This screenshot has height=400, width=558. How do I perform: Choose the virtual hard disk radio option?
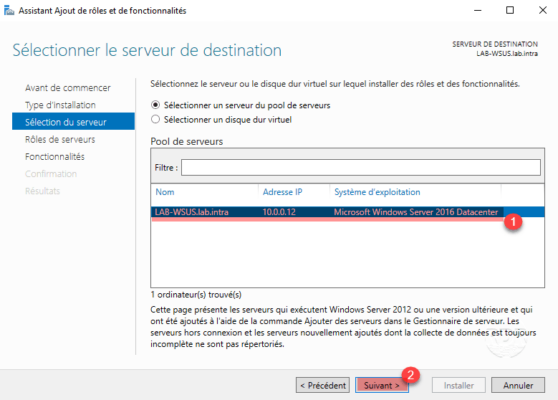click(x=155, y=119)
